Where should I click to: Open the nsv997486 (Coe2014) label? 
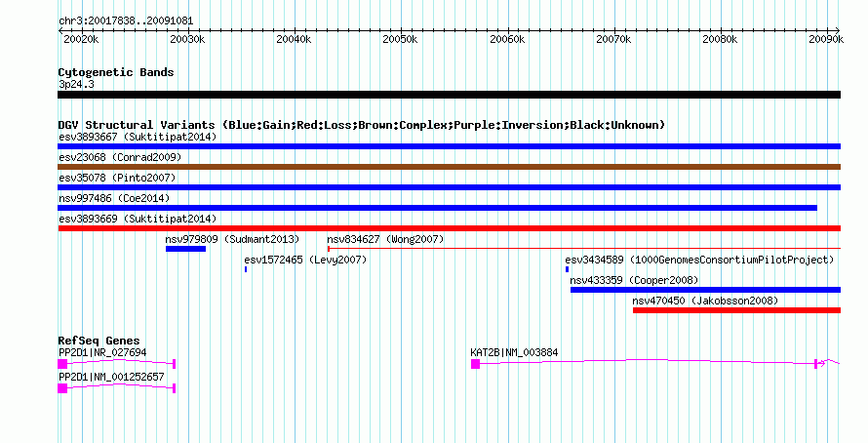pos(114,198)
